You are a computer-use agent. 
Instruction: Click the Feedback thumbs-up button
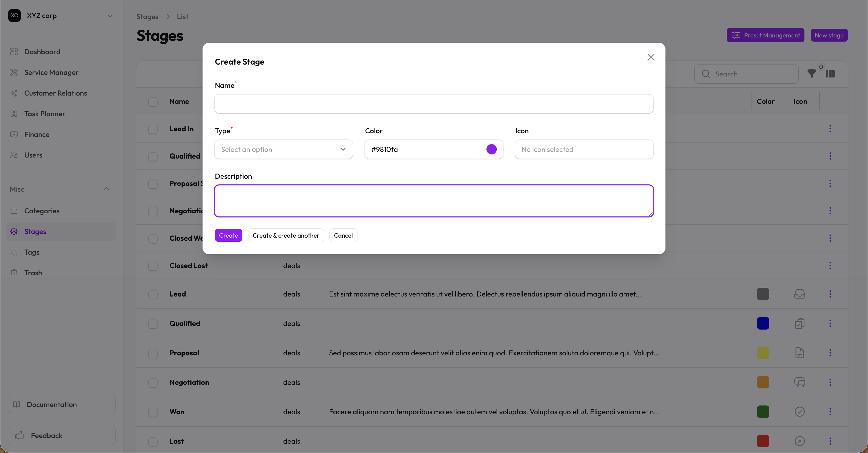click(62, 435)
